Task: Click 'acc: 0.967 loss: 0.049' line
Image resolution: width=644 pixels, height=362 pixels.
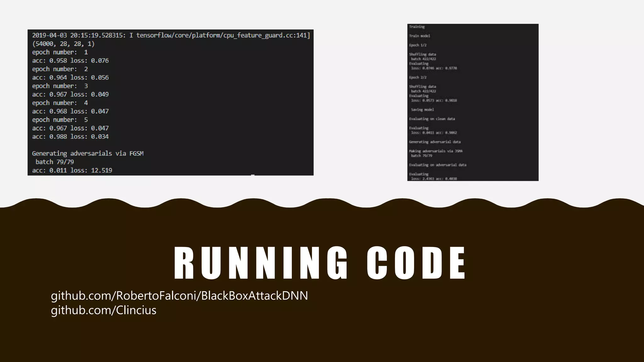Action: [70, 95]
